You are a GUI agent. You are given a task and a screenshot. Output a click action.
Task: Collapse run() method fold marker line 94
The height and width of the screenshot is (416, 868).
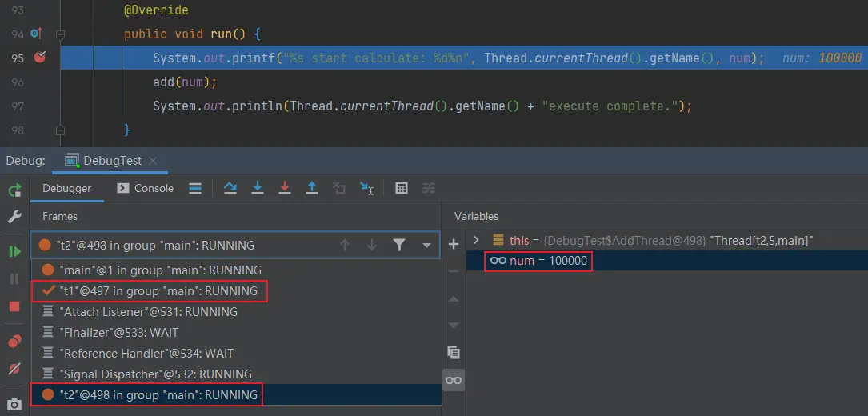click(x=61, y=34)
